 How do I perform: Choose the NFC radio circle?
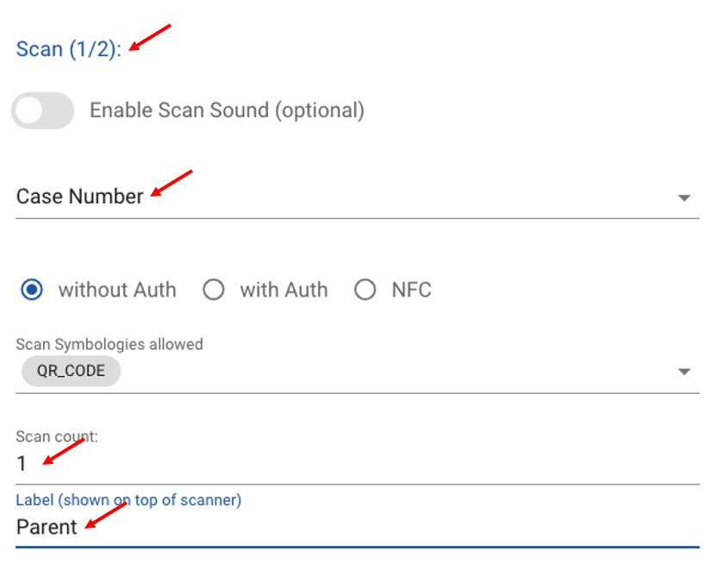coord(365,290)
